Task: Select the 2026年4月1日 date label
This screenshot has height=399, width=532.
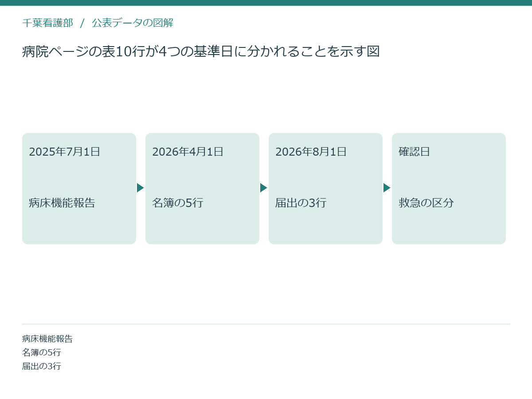Action: [x=188, y=152]
